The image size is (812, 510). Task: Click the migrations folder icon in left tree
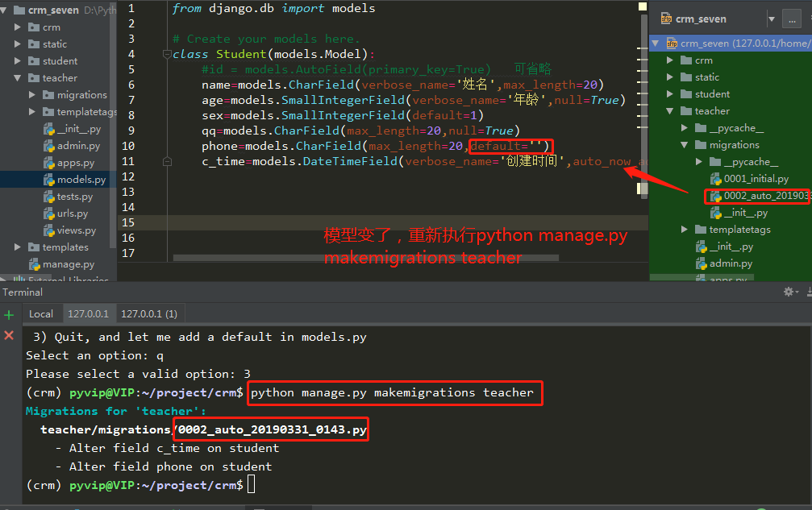coord(48,94)
